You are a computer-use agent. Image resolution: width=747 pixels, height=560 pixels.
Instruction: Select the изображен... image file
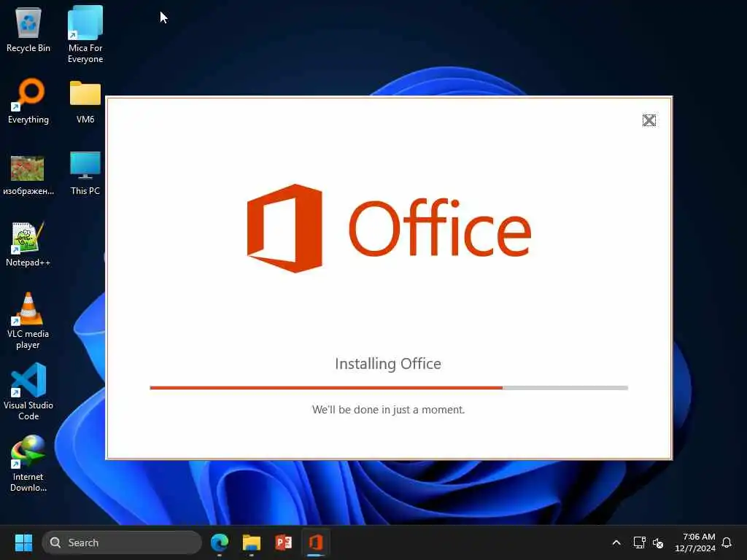pos(28,175)
